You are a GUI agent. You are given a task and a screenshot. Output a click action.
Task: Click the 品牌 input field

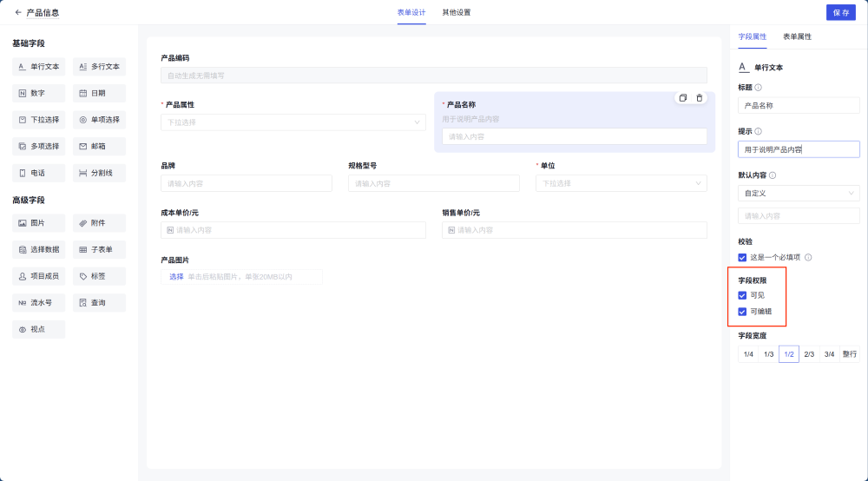(x=247, y=183)
